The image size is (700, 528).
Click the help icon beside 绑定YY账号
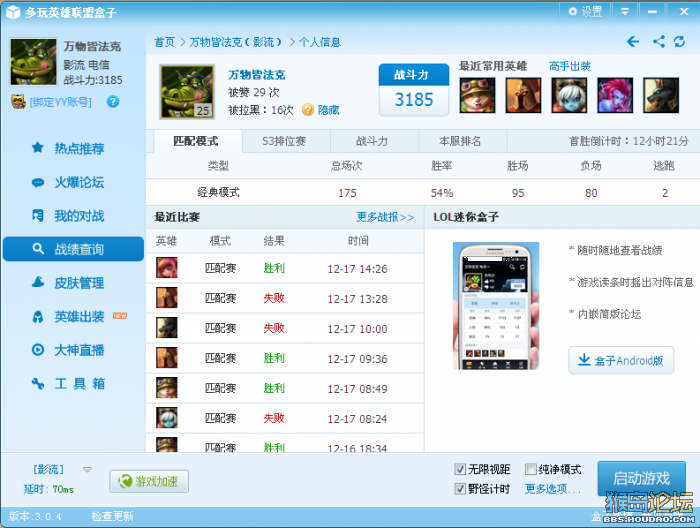(113, 102)
